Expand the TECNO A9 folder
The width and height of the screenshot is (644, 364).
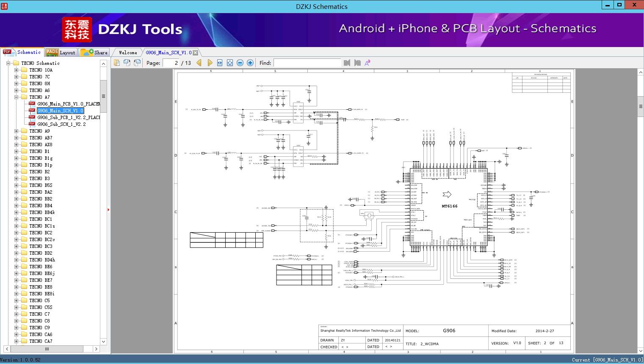[x=16, y=131]
